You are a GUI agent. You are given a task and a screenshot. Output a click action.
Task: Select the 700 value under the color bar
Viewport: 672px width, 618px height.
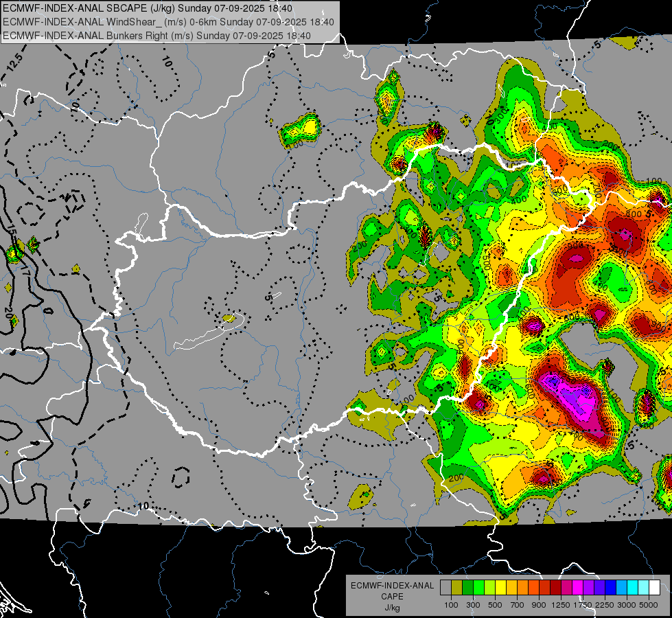[518, 605]
